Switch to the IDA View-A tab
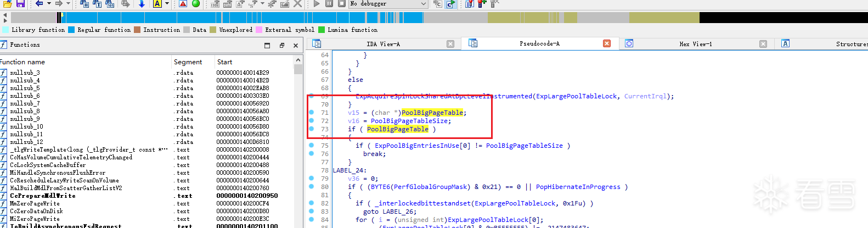 pyautogui.click(x=383, y=44)
